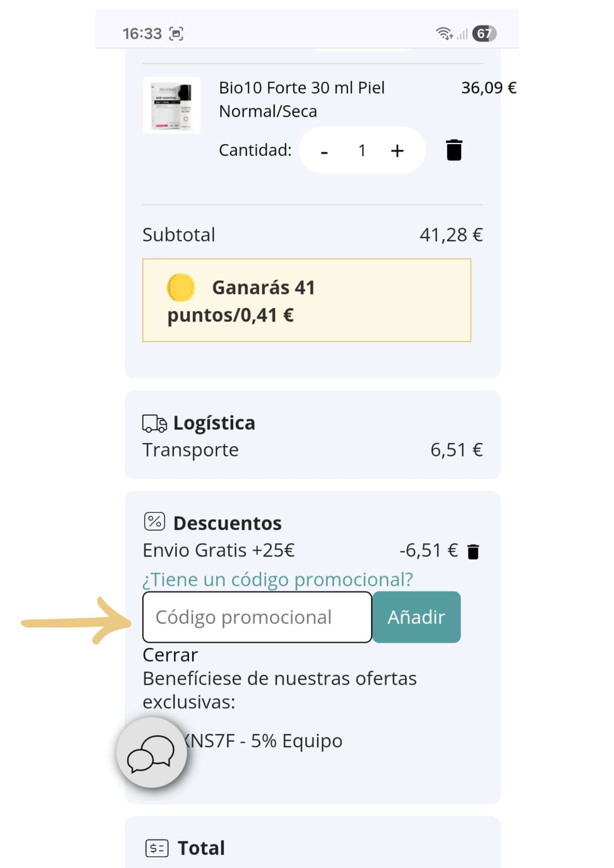This screenshot has width=614, height=868.
Task: Tap the screen-record status bar icon
Action: pos(176,33)
